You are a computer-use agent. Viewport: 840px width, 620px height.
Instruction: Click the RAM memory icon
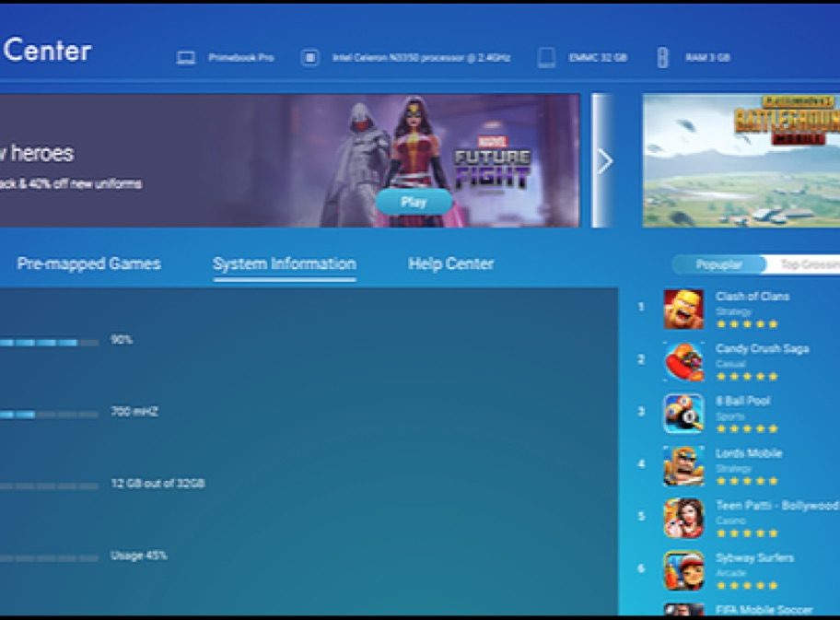click(662, 58)
